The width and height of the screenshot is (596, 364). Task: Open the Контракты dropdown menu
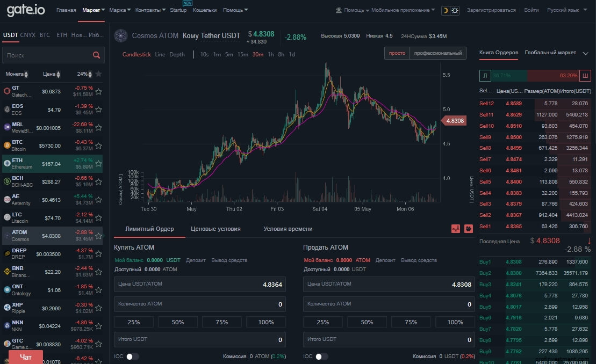pos(150,10)
